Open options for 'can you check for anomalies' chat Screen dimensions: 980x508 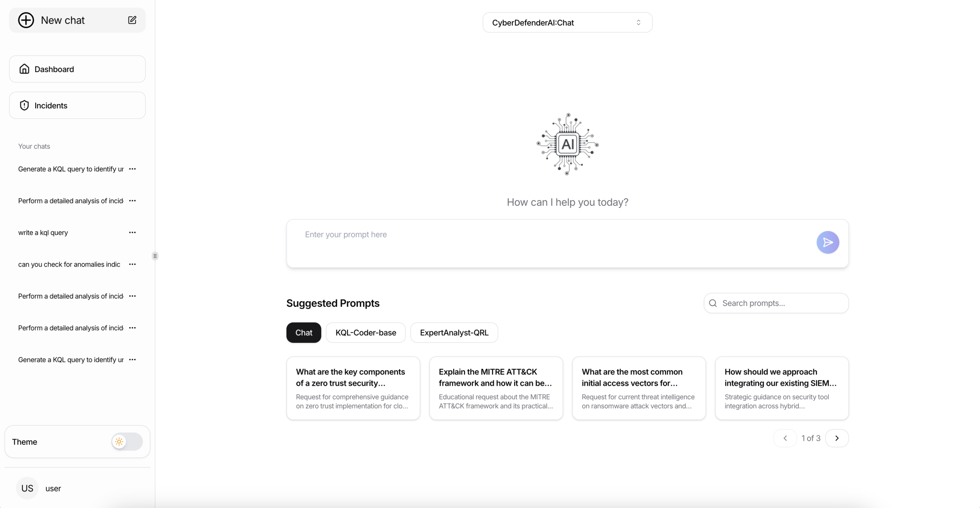click(x=132, y=264)
